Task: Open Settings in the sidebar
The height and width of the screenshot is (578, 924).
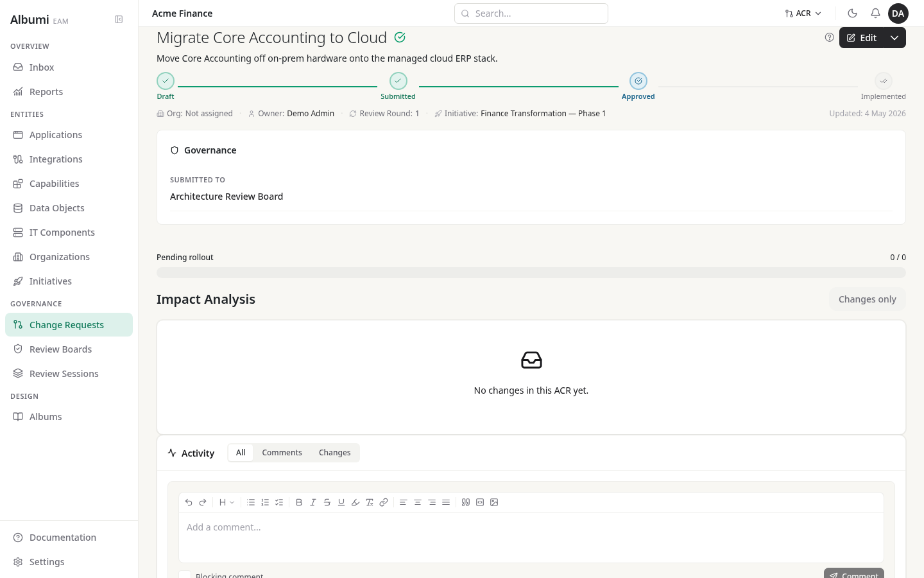Action: (x=69, y=562)
